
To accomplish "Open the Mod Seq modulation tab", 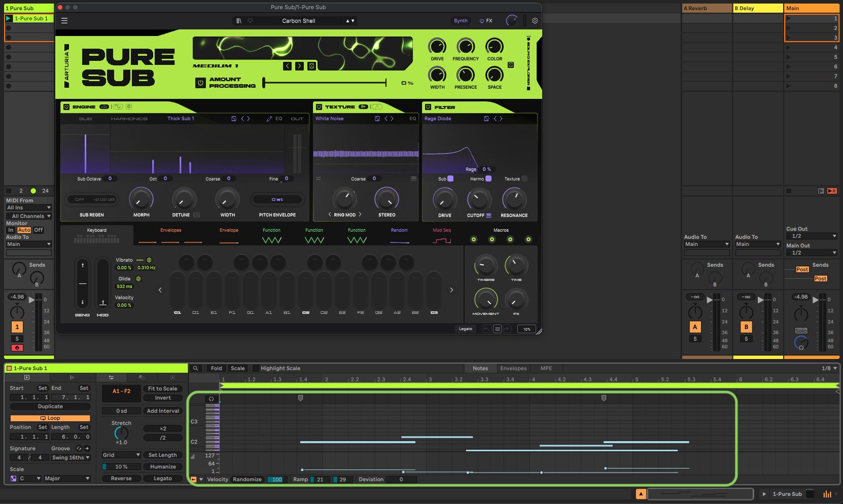I will tap(442, 235).
